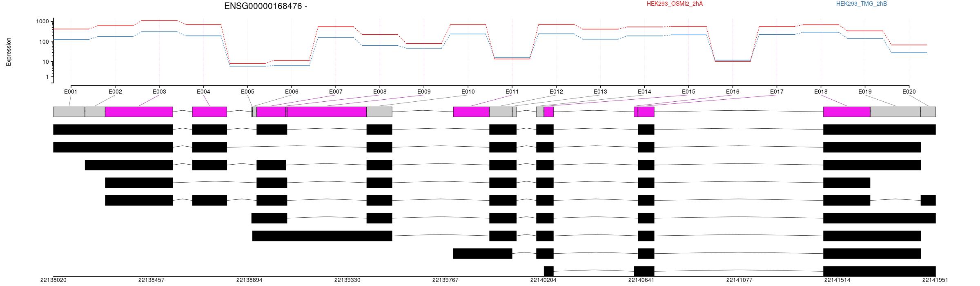Click the 100 y-axis tick label

(44, 42)
